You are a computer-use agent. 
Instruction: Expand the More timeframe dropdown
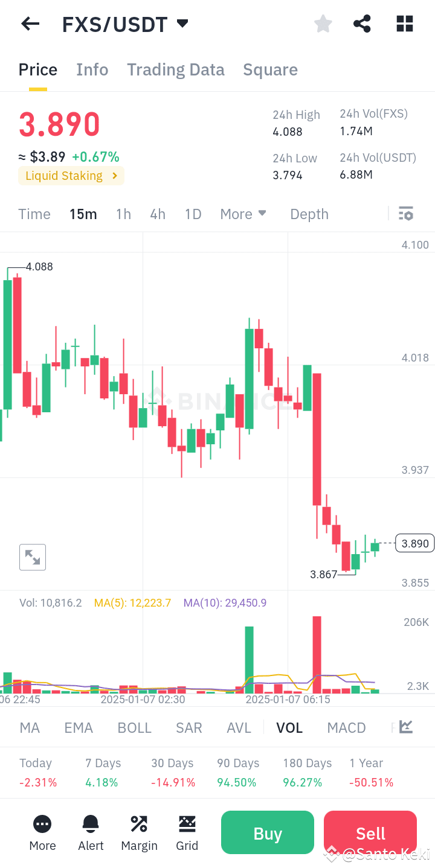[x=243, y=214]
